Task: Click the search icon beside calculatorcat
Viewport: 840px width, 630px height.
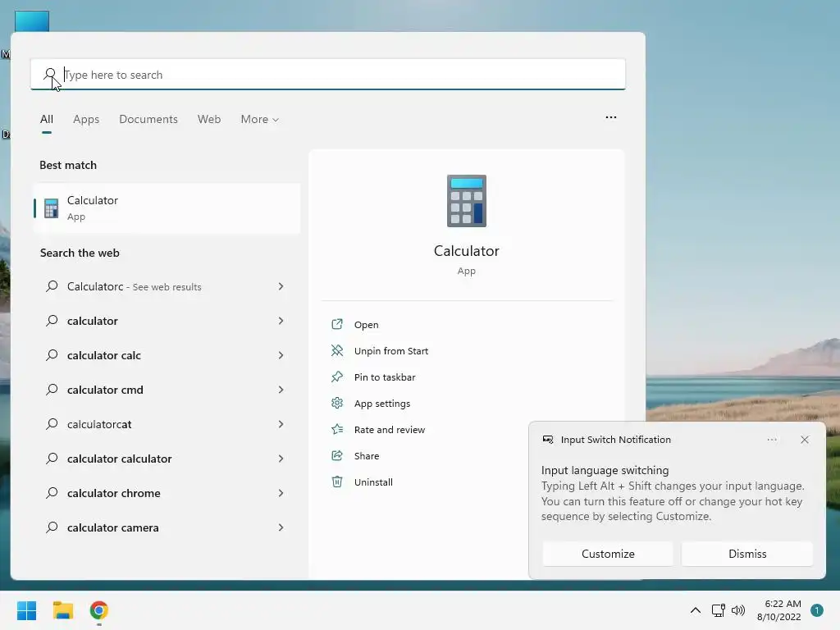Action: click(52, 424)
